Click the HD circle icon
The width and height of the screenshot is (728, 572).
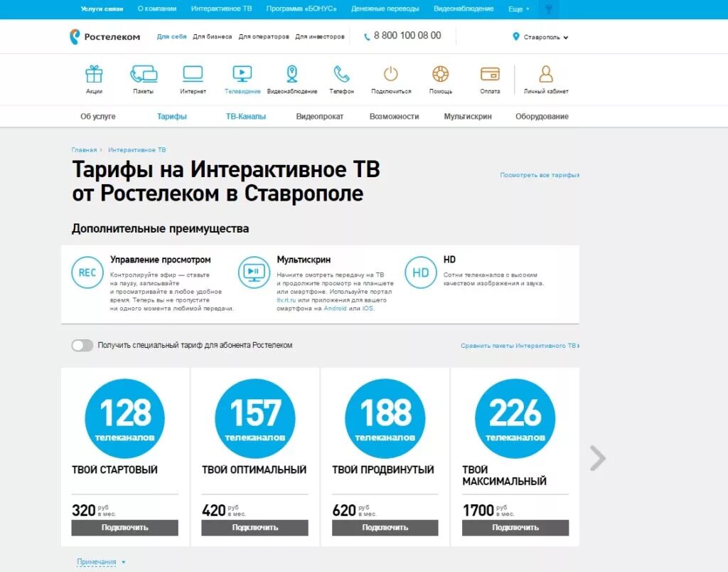(421, 272)
